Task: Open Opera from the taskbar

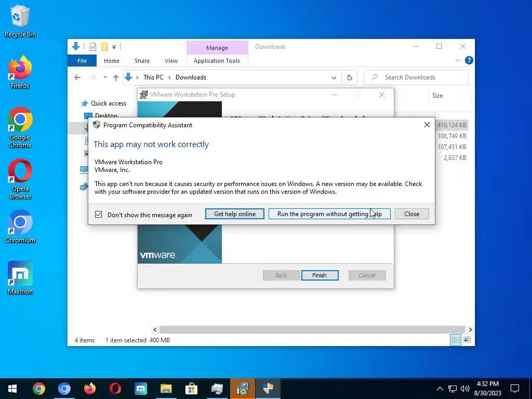Action: pyautogui.click(x=115, y=389)
